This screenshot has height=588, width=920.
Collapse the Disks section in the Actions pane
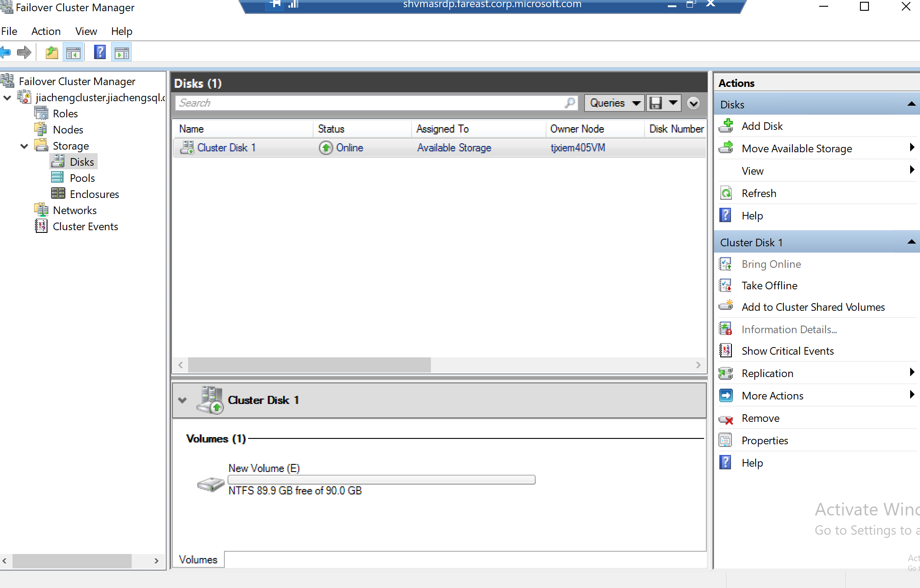[911, 104]
